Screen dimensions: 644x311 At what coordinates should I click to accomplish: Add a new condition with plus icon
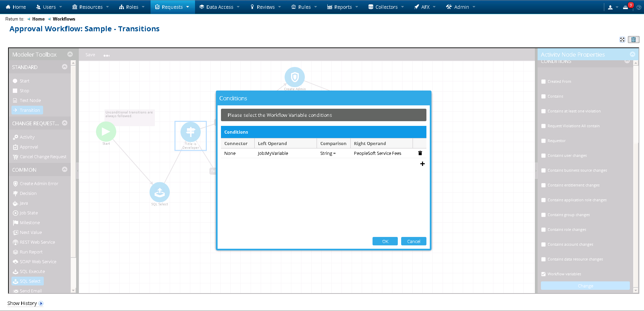(422, 164)
